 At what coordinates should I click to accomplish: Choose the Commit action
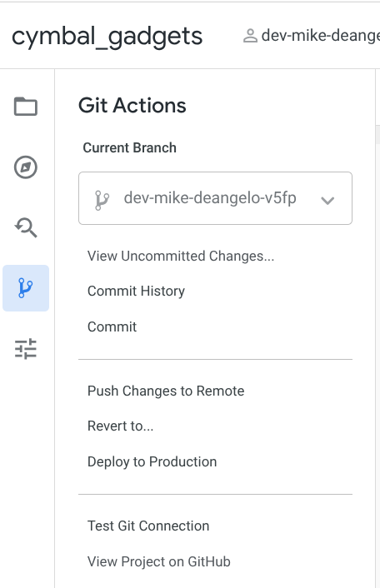point(112,326)
